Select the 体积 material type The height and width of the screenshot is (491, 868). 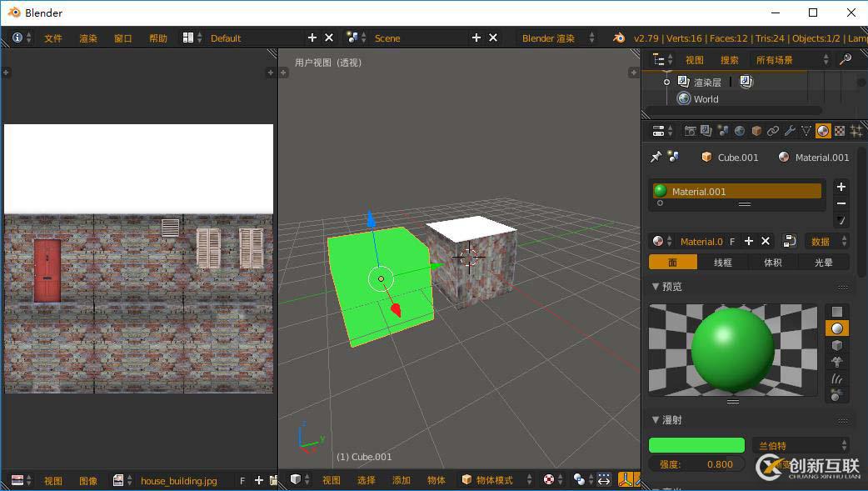[x=773, y=262]
